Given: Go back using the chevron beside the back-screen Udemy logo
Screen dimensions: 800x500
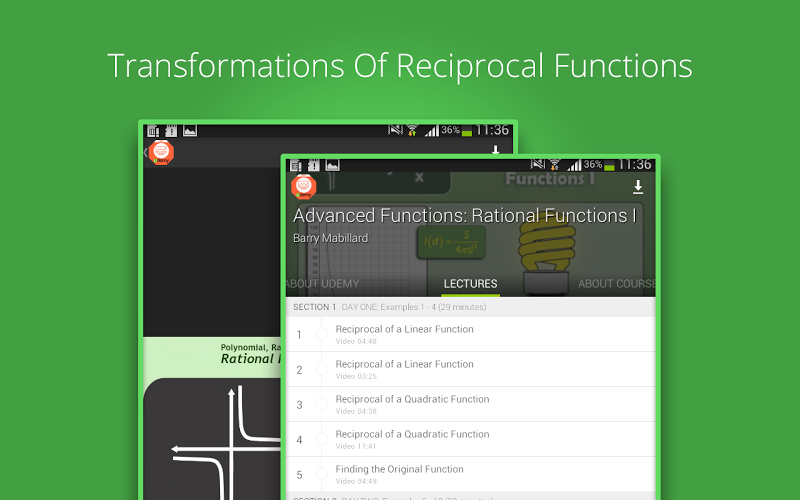Looking at the screenshot, I should click(145, 152).
